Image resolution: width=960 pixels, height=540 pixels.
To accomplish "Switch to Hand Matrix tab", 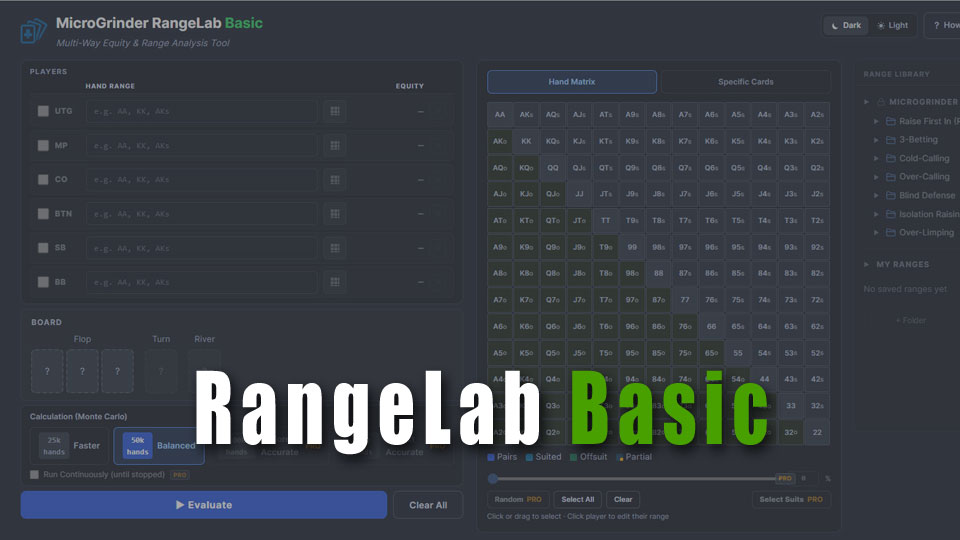I will 572,82.
